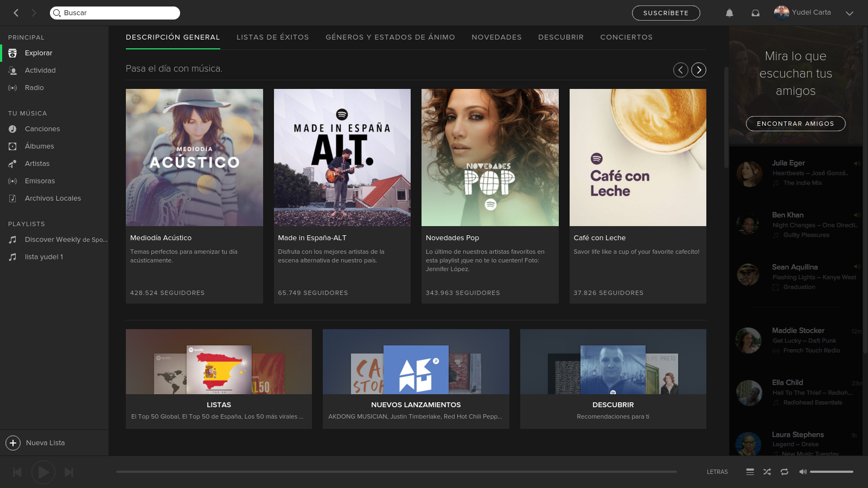The image size is (868, 488).
Task: Click the Made in España-ALT title link
Action: click(312, 238)
